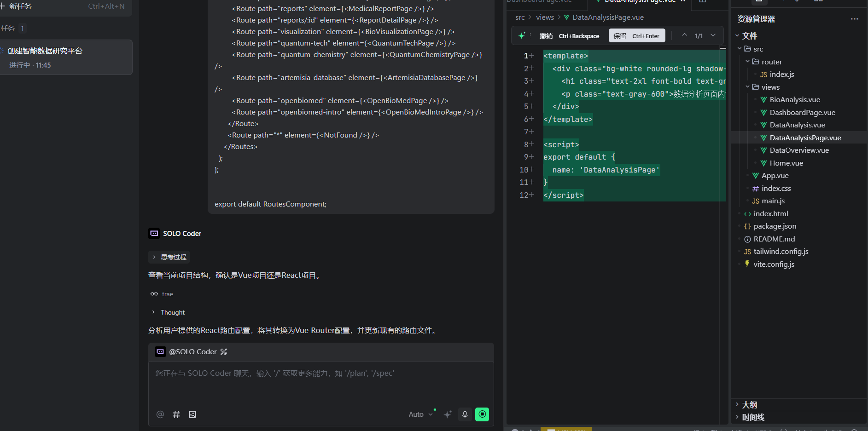Click the </script> code on line 12
Image resolution: width=868 pixels, height=431 pixels.
[564, 195]
